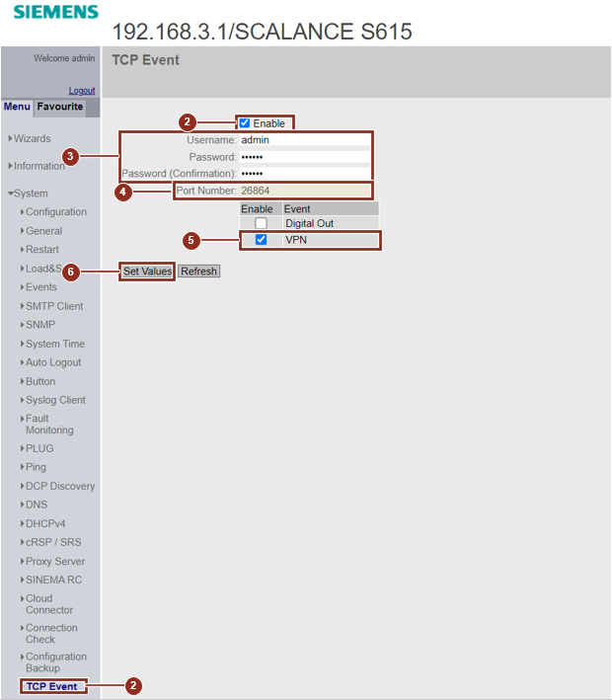Collapse the System menu arrow

coord(11,194)
